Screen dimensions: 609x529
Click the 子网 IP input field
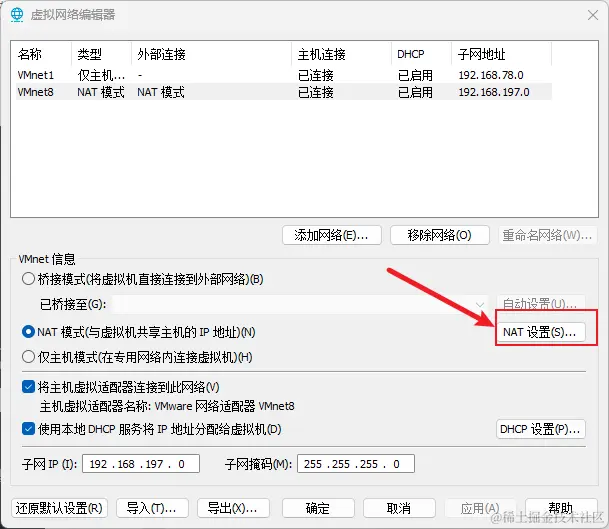141,464
